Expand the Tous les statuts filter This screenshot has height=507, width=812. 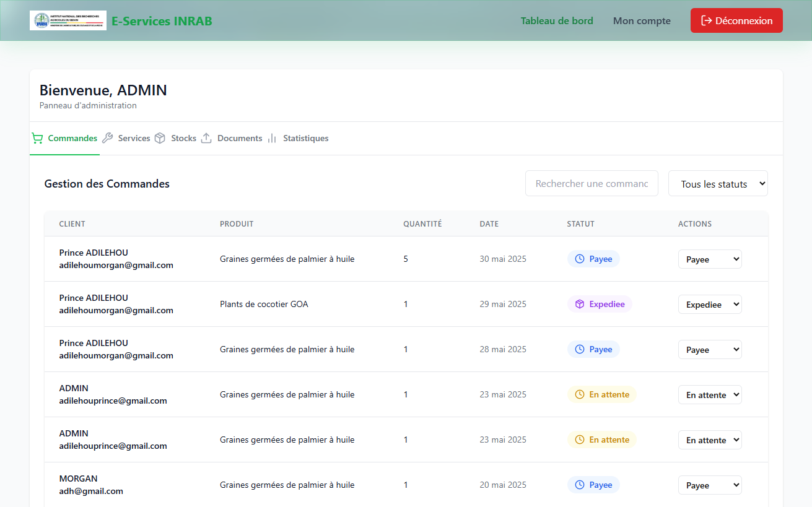point(718,184)
